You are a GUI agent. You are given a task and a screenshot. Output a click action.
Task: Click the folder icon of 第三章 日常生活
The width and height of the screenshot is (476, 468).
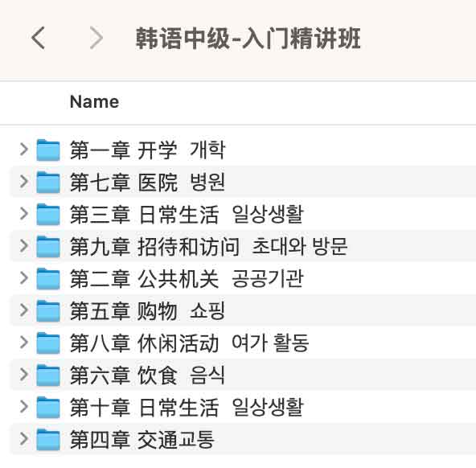[x=48, y=214]
